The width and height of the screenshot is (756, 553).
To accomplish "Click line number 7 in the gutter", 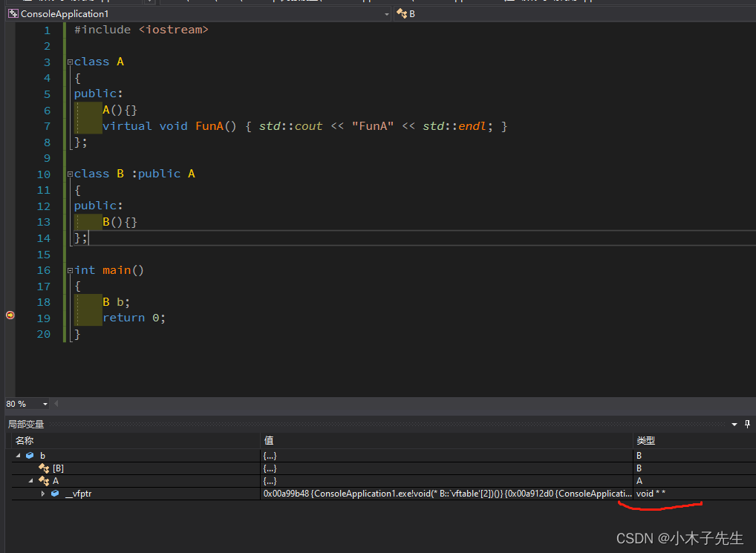I will click(48, 127).
